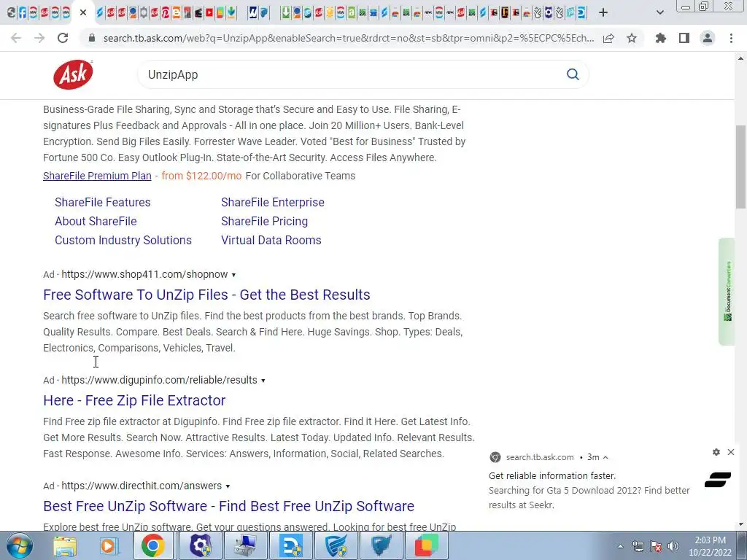Open Custom Industry Solutions link
Viewport: 747px width, 560px height.
123,241
